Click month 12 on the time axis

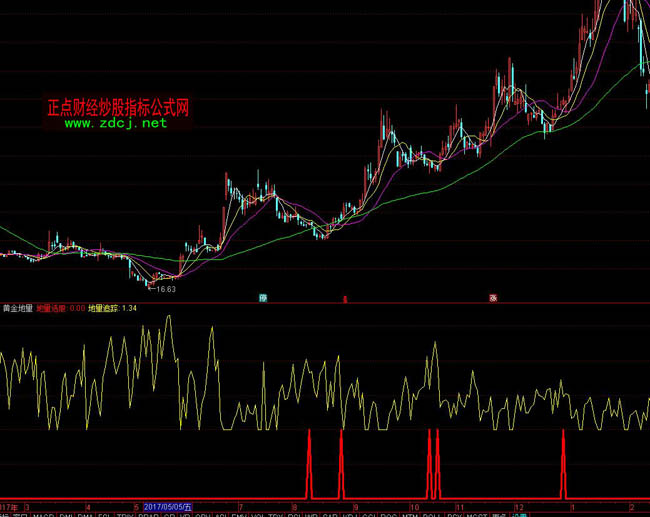pos(519,507)
